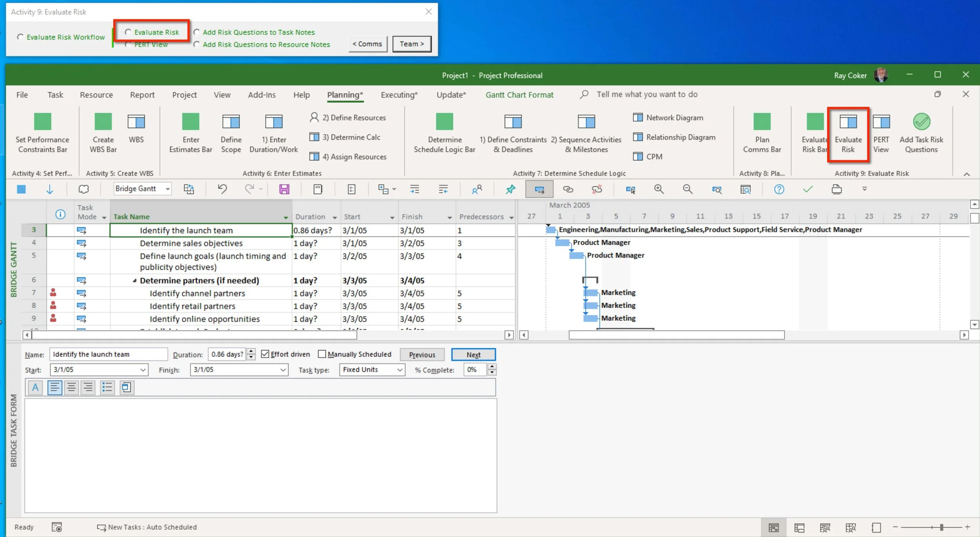Open the Resource ribbon tab
980x537 pixels.
coord(96,95)
